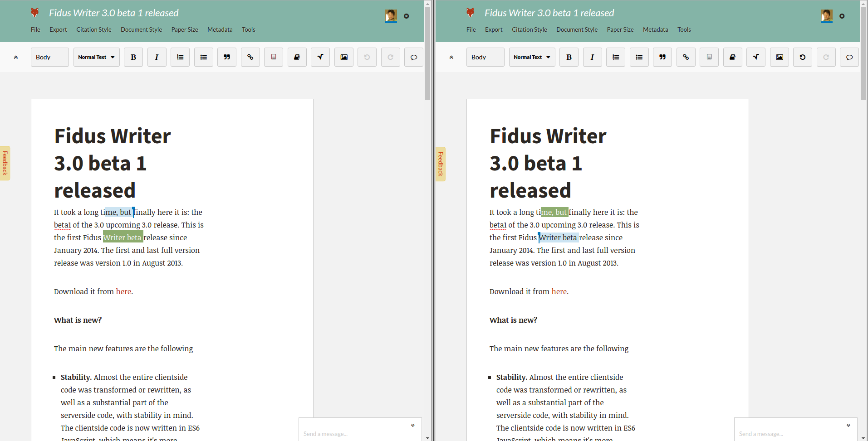Click Italic button in right window
The width and height of the screenshot is (868, 441).
(x=592, y=57)
